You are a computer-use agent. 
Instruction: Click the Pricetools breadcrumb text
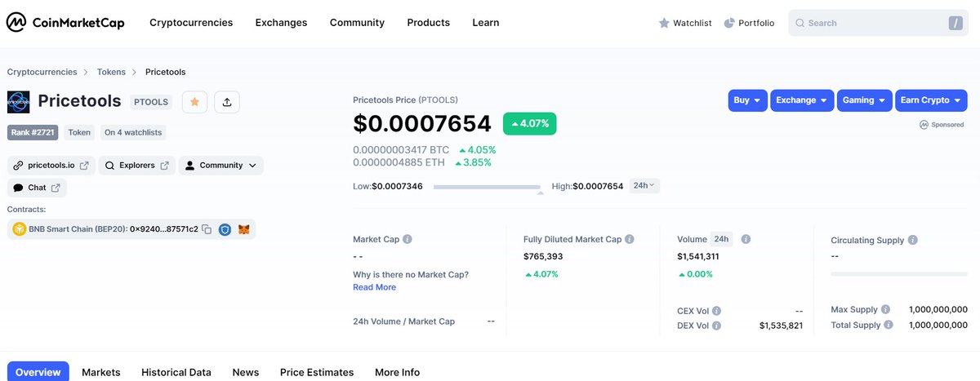[165, 72]
